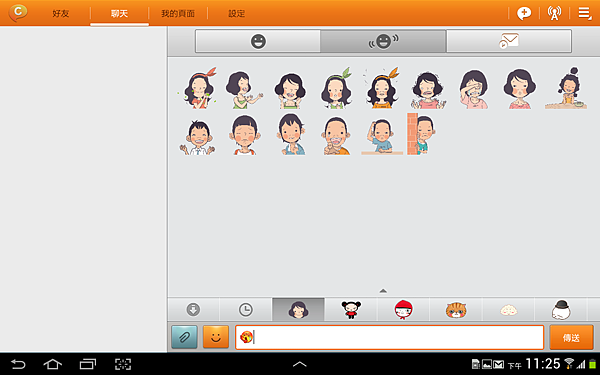Pick the laughing boy in white shirt sticker
The width and height of the screenshot is (600, 375).
click(x=197, y=138)
